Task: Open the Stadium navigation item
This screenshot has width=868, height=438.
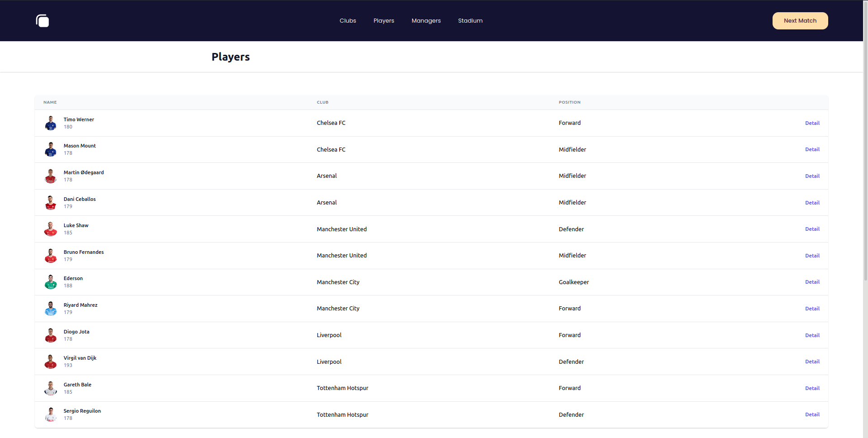Action: [x=470, y=20]
